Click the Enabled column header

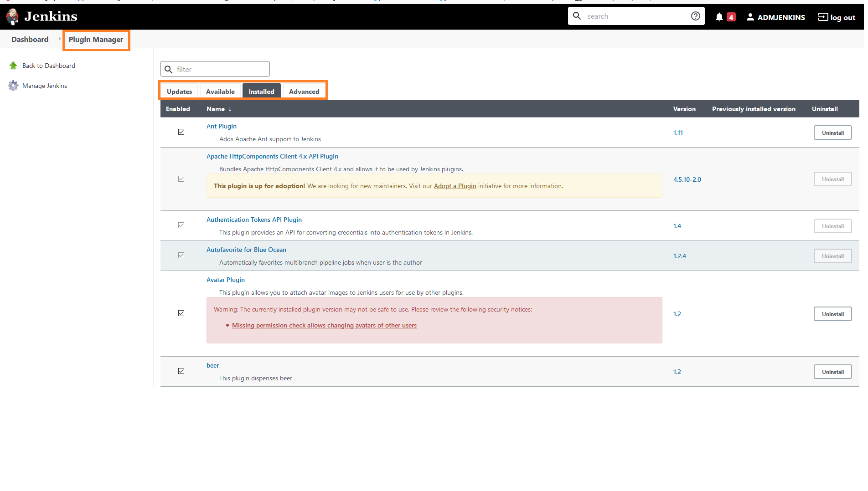click(x=178, y=109)
